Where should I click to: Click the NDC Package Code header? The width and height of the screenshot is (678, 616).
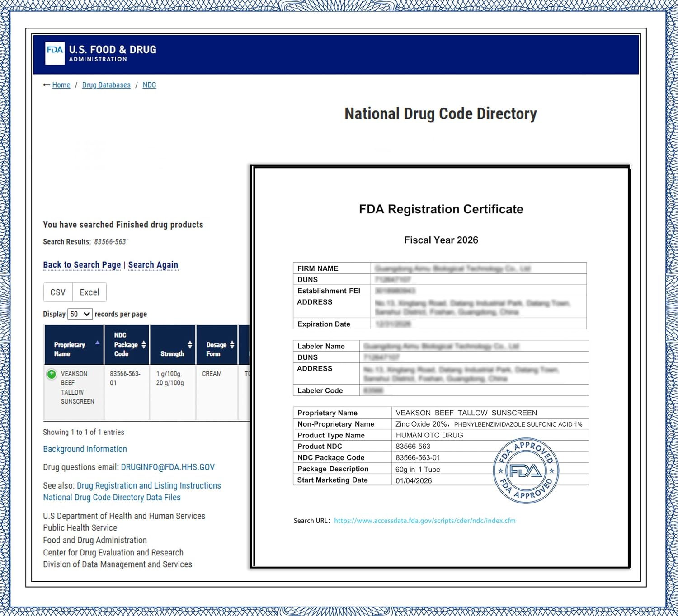point(127,345)
